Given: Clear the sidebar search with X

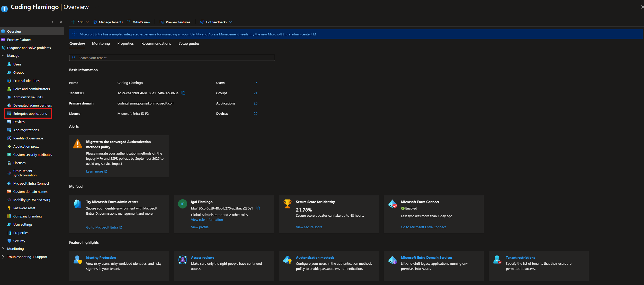Looking at the screenshot, I should pos(52,22).
